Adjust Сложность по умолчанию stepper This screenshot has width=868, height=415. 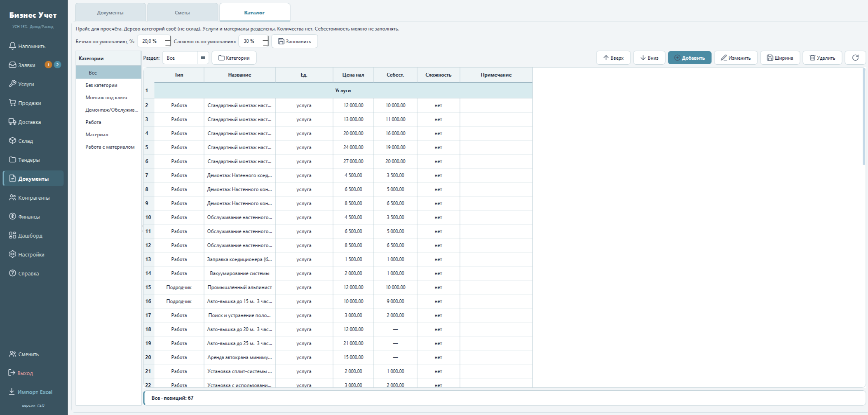[265, 41]
